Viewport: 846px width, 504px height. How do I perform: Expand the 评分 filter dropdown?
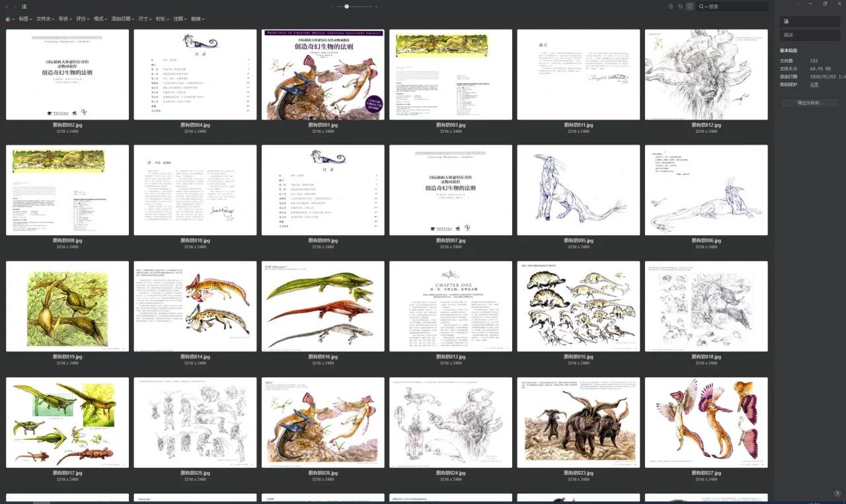coord(83,19)
